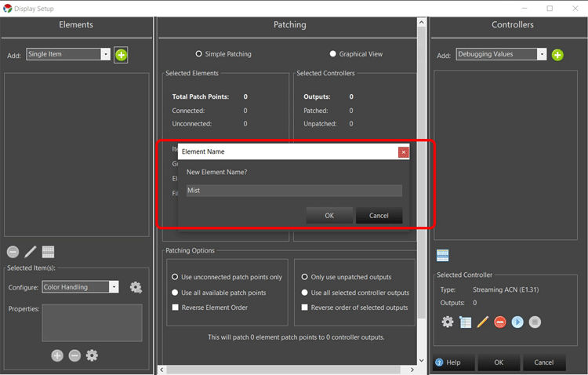Click the configure gear icon beside Color Handling
588x375 pixels.
click(x=136, y=287)
